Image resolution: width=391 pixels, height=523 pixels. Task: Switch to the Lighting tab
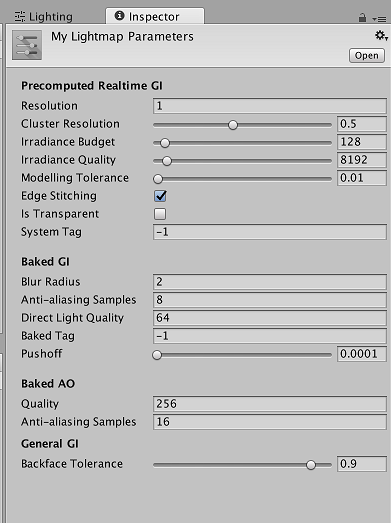(x=44, y=16)
